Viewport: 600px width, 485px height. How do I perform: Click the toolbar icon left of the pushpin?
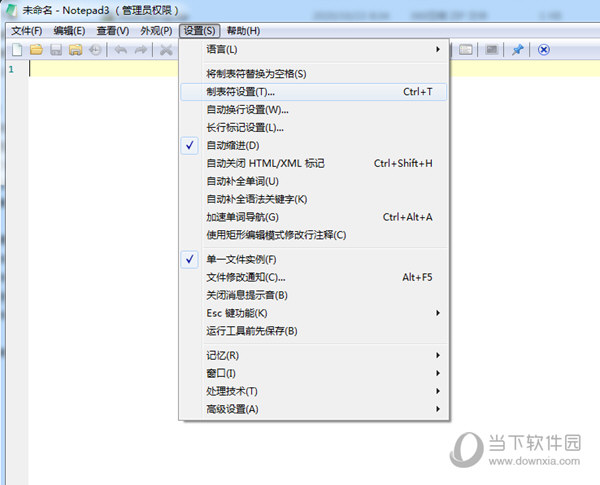click(x=491, y=50)
